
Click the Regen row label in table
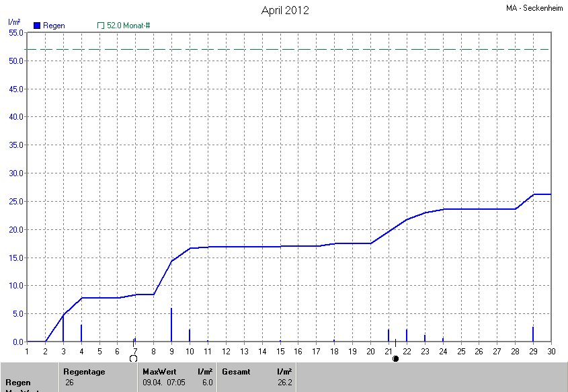pyautogui.click(x=18, y=383)
